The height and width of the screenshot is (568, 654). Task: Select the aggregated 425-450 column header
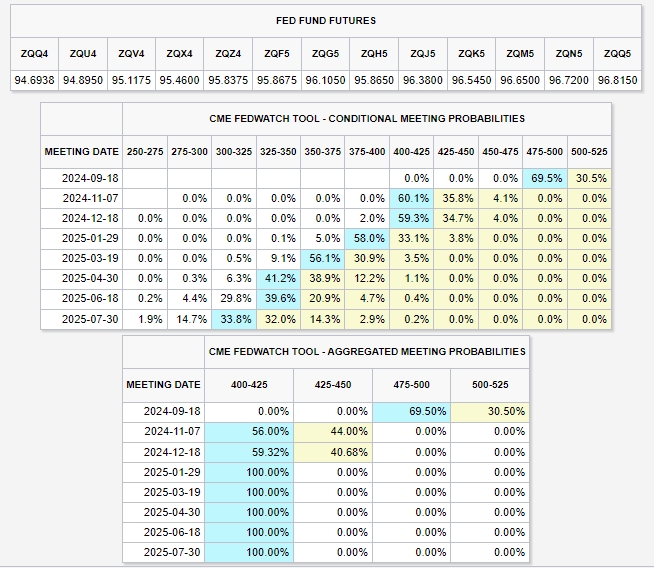coord(333,385)
